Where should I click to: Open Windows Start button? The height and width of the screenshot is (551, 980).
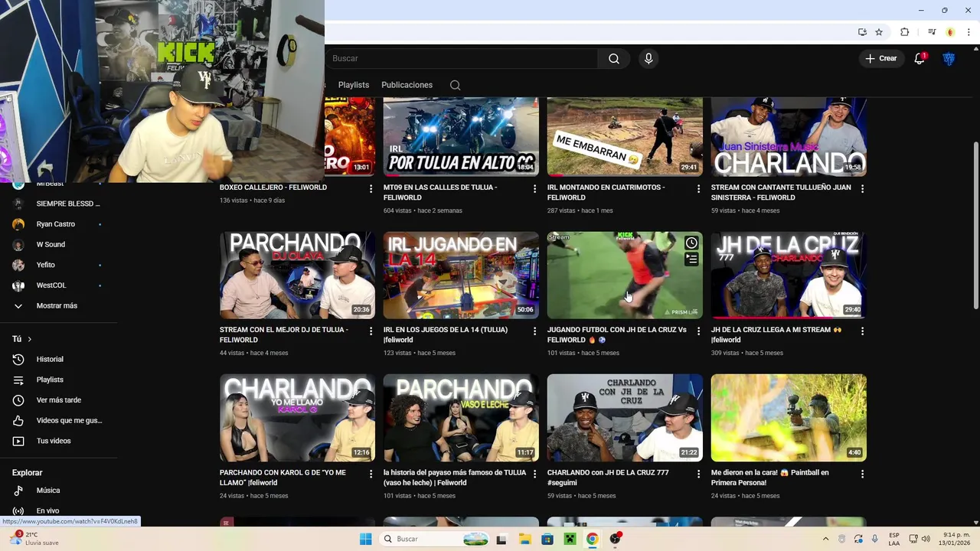point(365,539)
